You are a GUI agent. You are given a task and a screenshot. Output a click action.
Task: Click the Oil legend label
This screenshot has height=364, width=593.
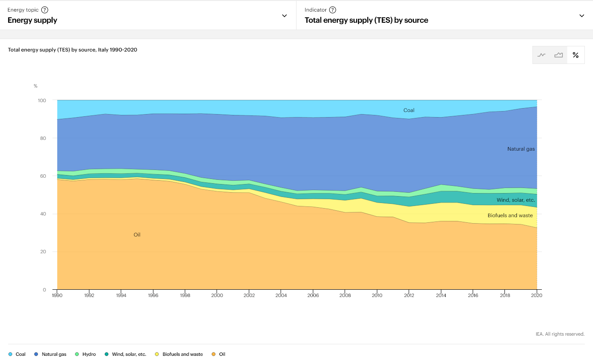[x=222, y=355]
